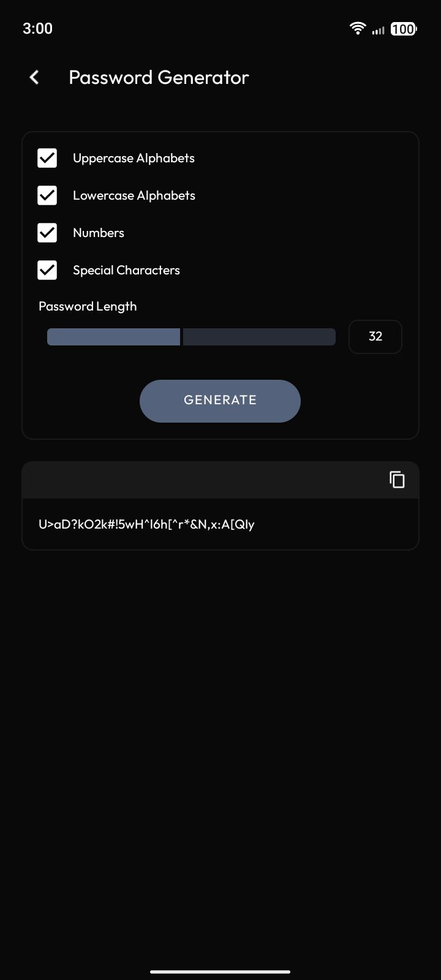Tap the generated password text
The height and width of the screenshot is (980, 441).
pyautogui.click(x=146, y=524)
